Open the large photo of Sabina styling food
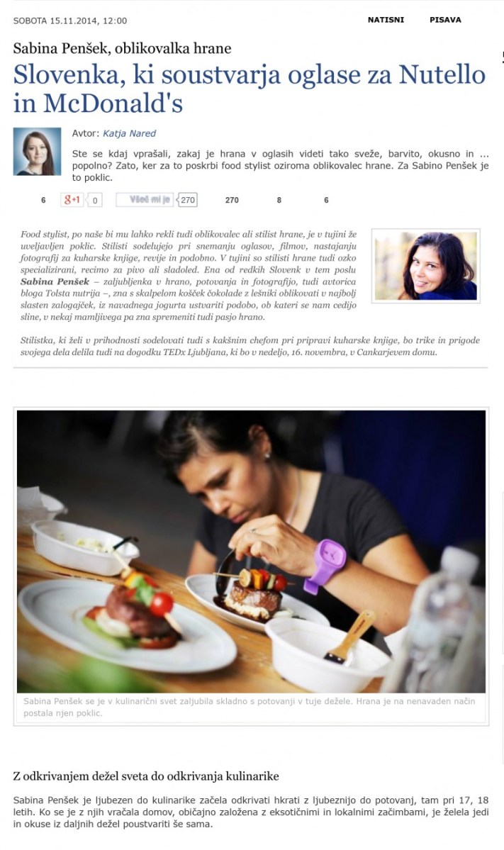This screenshot has height=850, width=504. point(251,552)
